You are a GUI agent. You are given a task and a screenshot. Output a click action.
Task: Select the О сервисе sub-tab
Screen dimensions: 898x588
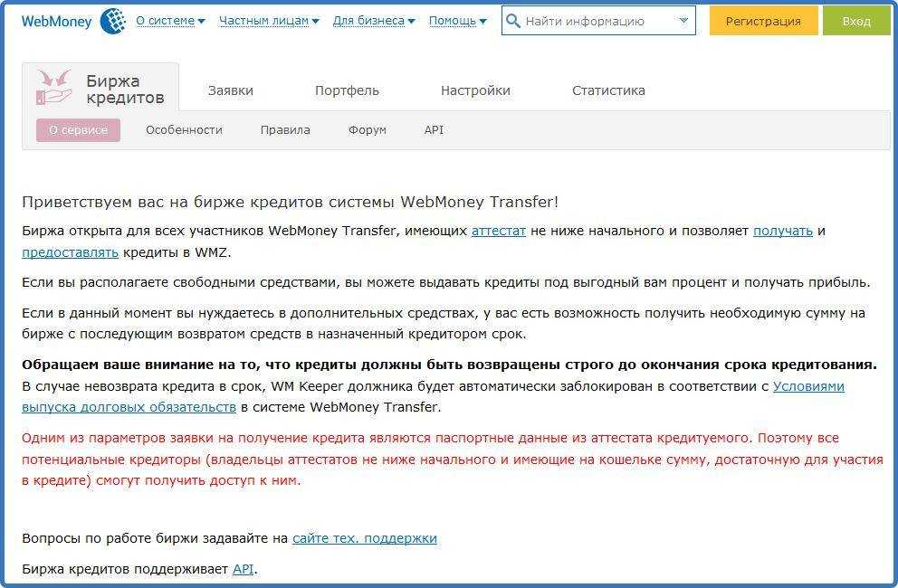78,130
